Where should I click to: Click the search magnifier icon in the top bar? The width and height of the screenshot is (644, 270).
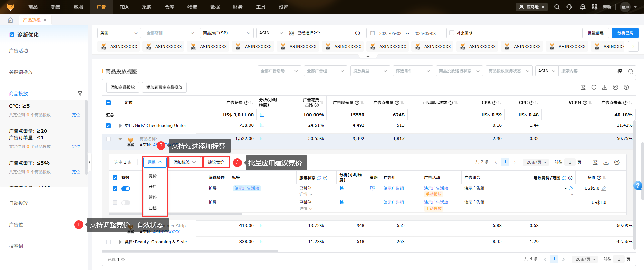[x=557, y=7]
